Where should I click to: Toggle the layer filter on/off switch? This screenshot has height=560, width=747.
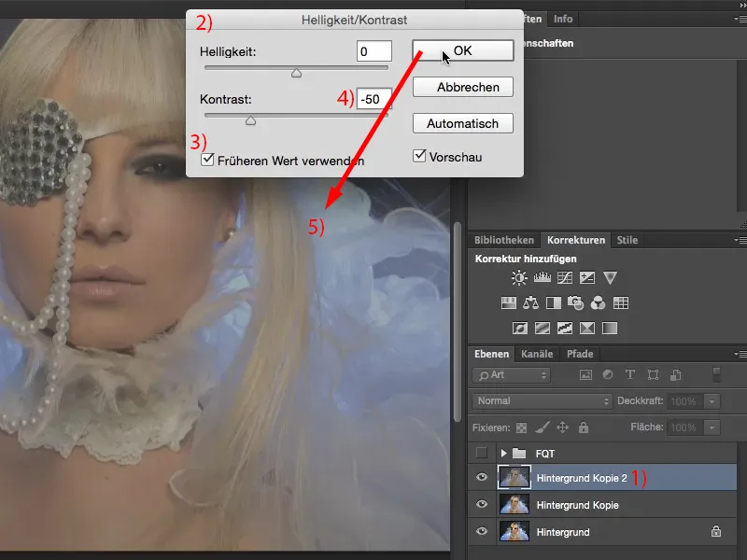click(716, 375)
